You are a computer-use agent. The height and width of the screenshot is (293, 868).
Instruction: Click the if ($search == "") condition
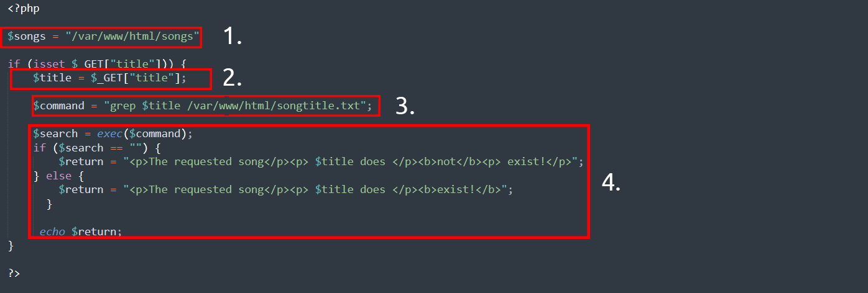pyautogui.click(x=97, y=148)
